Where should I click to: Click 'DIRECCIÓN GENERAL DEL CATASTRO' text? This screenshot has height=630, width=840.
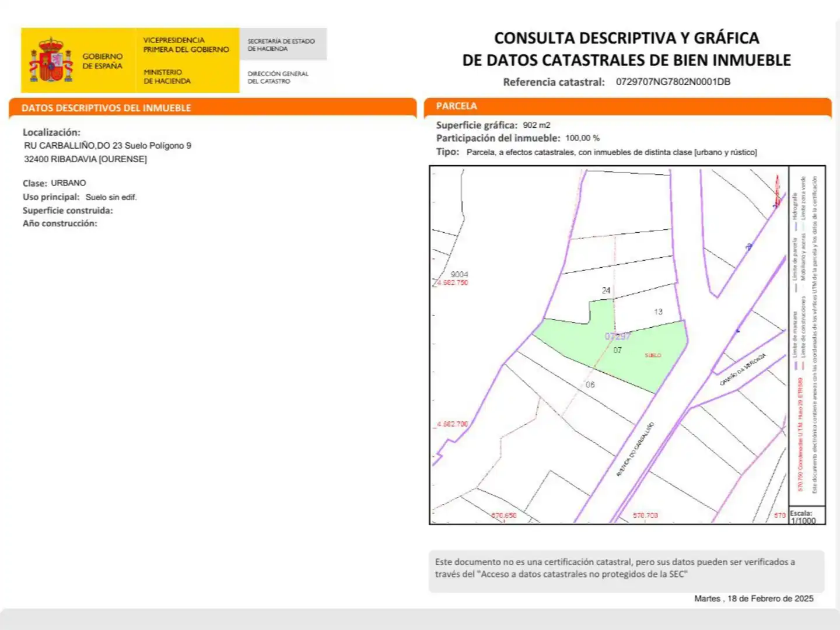click(x=278, y=78)
